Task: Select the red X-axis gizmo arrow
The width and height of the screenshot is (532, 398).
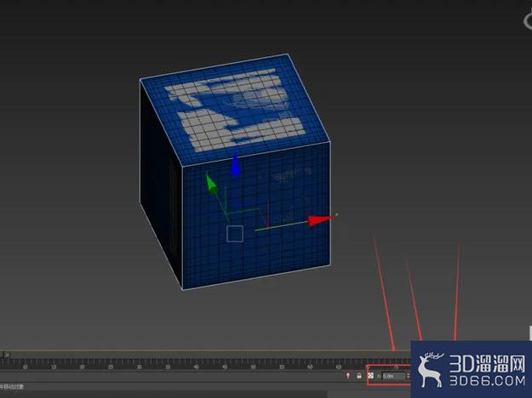Action: click(x=319, y=219)
